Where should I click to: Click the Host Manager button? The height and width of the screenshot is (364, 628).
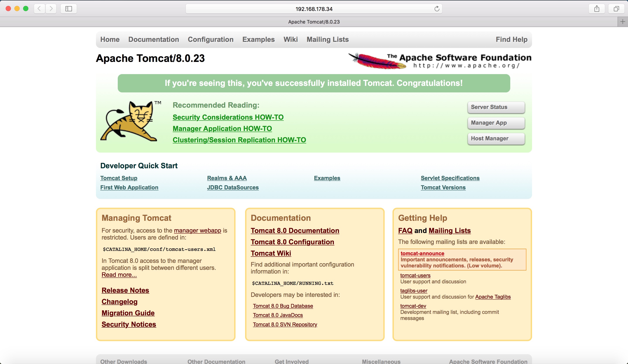496,139
